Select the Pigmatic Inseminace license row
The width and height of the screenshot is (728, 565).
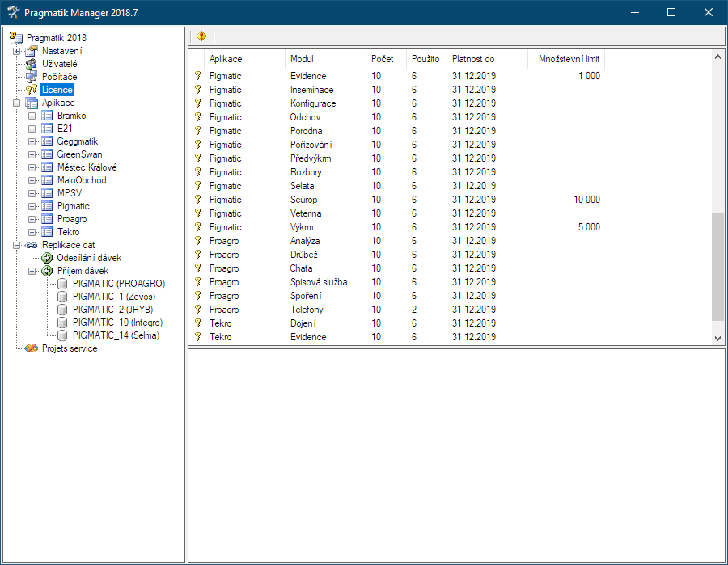(x=400, y=90)
